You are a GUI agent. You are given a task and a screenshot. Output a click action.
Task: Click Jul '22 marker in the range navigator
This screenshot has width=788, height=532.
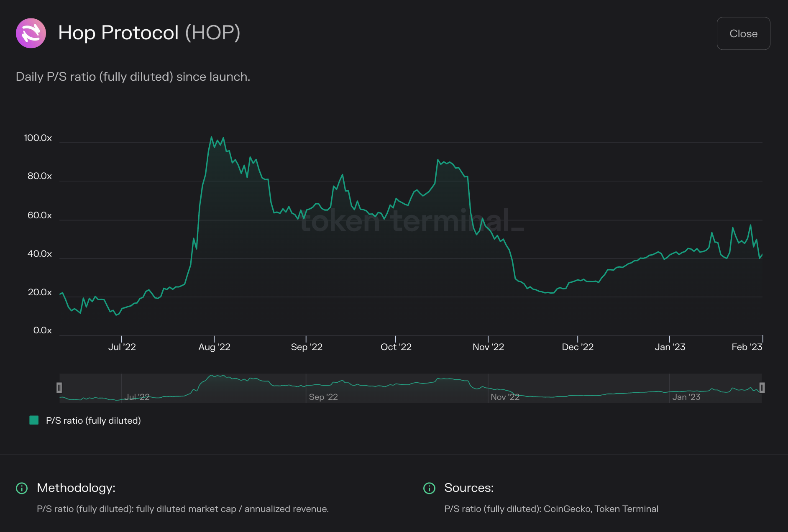point(137,397)
